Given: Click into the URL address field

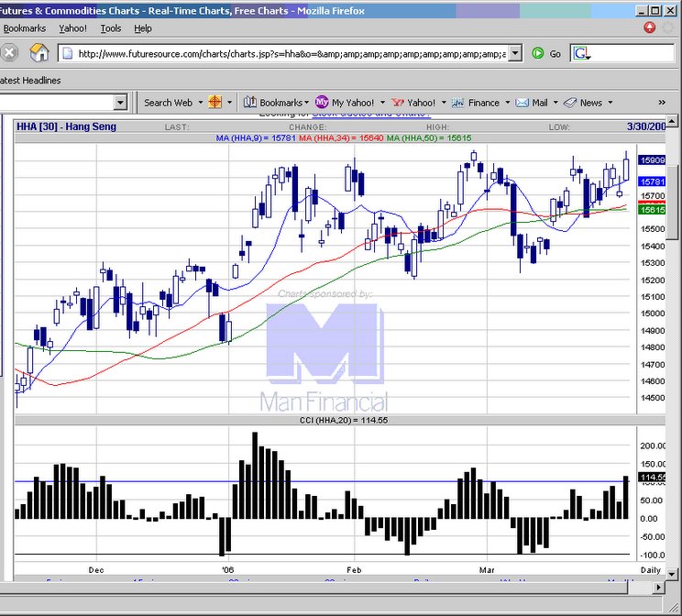Looking at the screenshot, I should coord(291,54).
